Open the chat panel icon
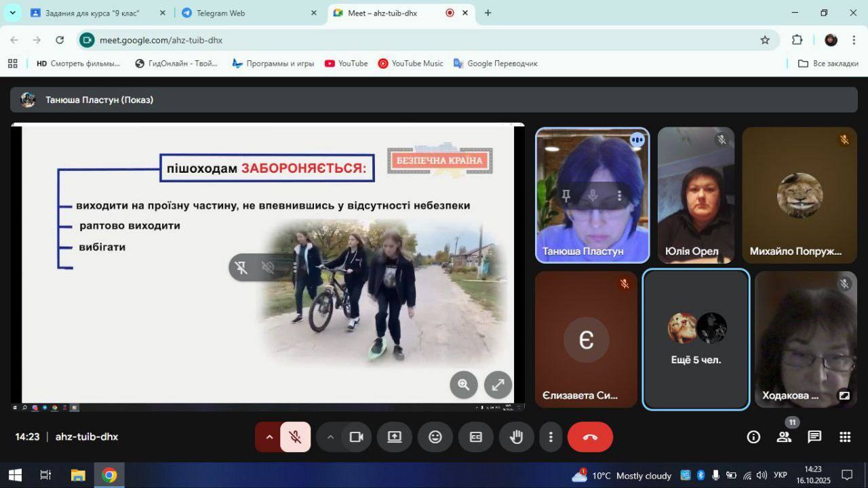 click(x=814, y=437)
